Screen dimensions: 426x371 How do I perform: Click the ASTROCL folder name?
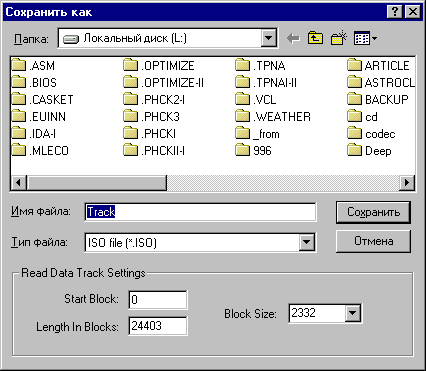(390, 83)
